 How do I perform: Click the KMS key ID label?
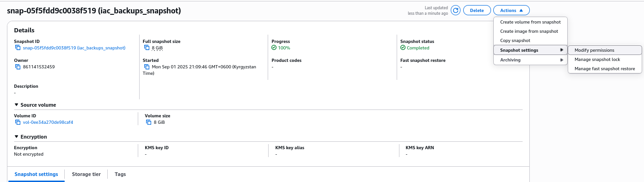pyautogui.click(x=157, y=148)
